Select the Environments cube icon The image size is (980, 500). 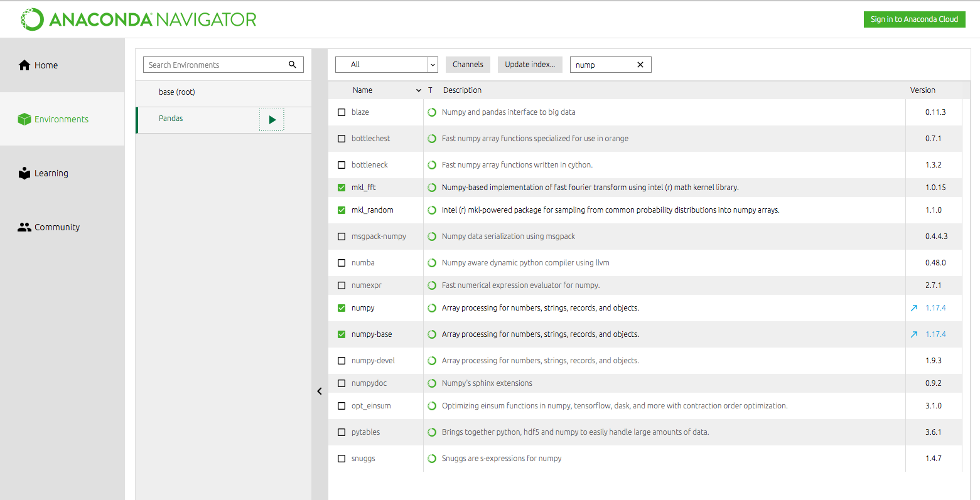coord(24,119)
